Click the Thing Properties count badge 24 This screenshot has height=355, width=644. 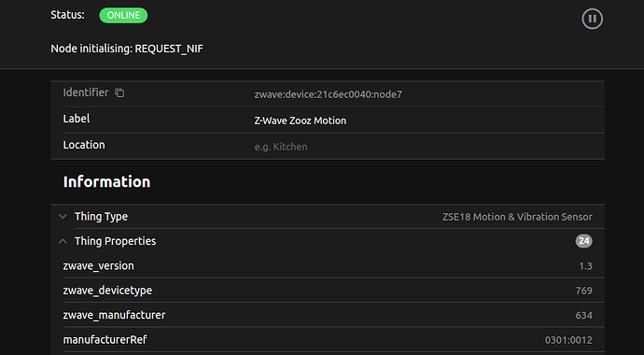tap(583, 241)
